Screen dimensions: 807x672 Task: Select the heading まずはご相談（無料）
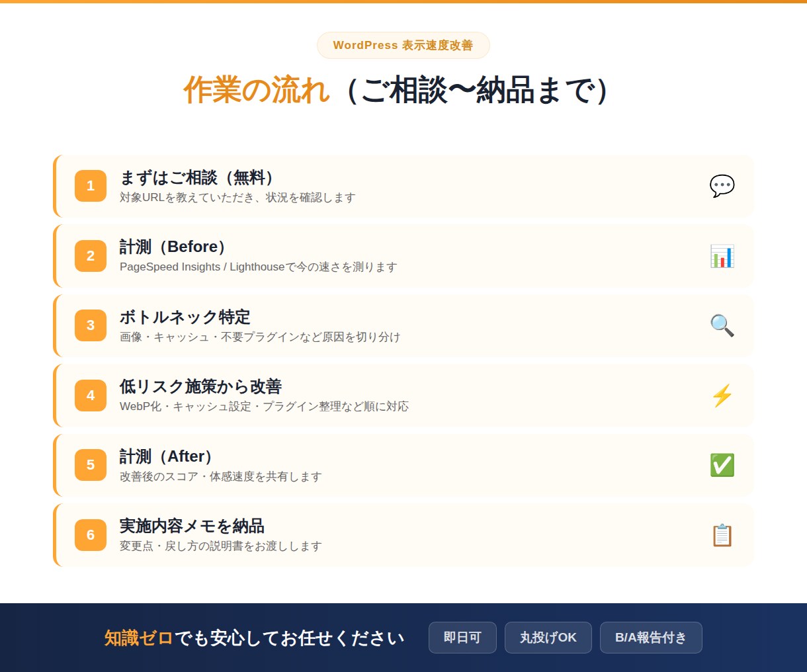tap(197, 177)
